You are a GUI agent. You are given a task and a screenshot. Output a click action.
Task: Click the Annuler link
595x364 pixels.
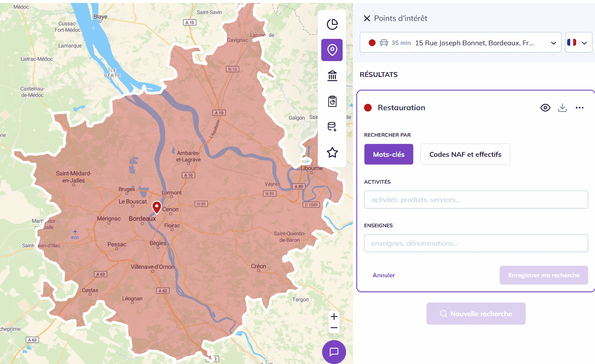[x=384, y=275]
